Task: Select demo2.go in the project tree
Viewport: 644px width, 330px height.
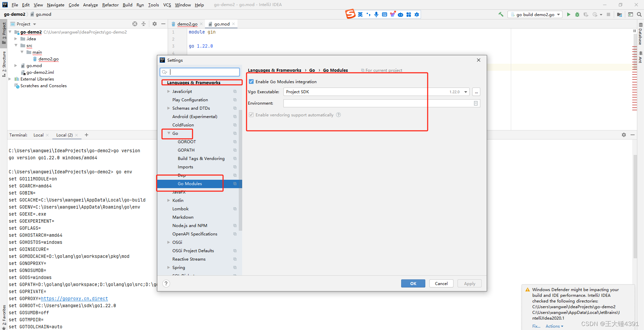Action: (x=48, y=59)
